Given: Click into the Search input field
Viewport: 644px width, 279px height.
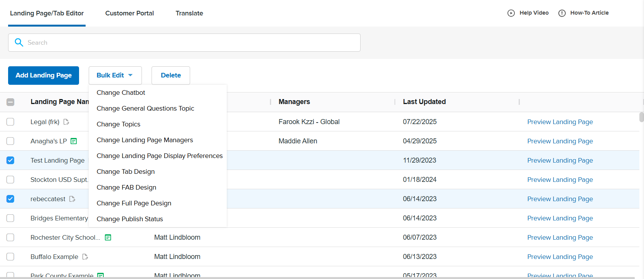Looking at the screenshot, I should pyautogui.click(x=189, y=42).
